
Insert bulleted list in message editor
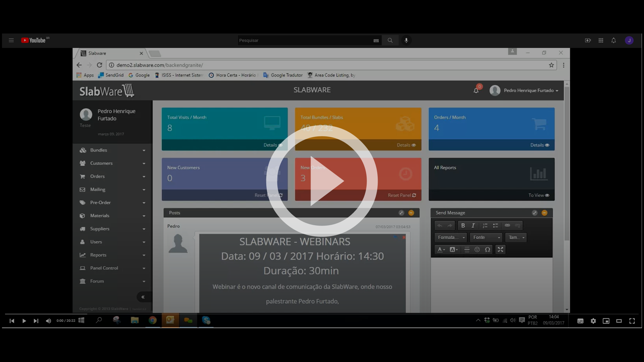[495, 226]
